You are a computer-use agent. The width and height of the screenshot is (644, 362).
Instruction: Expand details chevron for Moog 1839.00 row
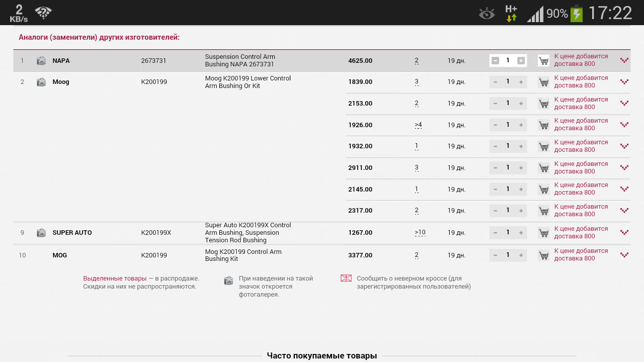pos(624,81)
